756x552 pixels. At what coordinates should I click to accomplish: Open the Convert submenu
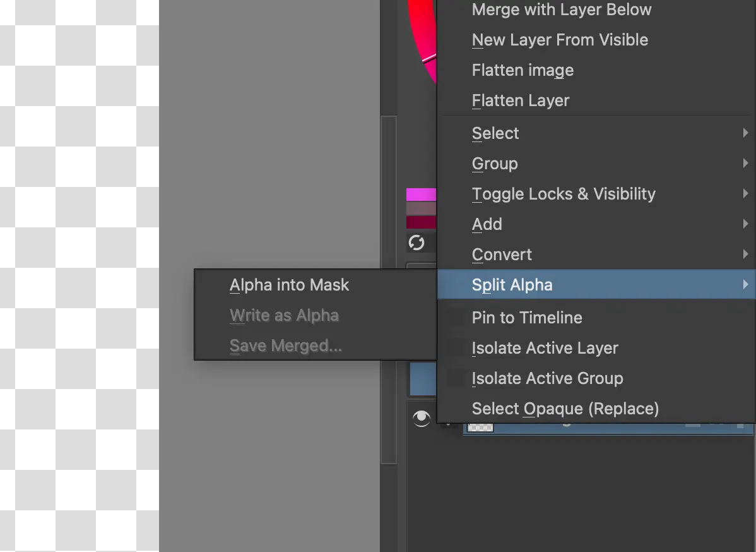596,255
